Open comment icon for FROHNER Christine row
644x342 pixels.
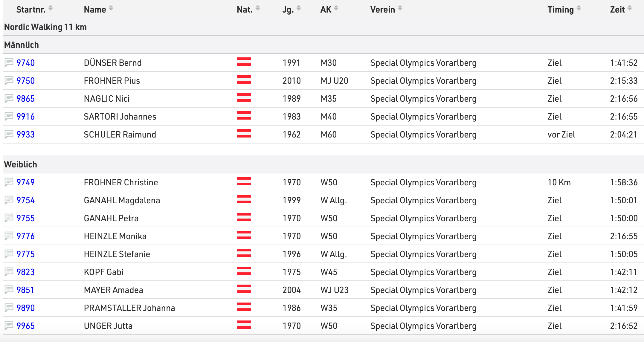(9, 182)
